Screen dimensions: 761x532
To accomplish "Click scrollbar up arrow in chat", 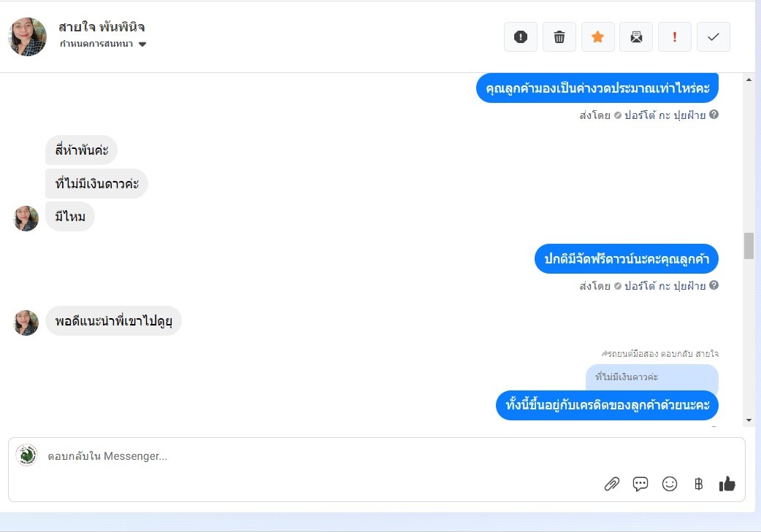I will point(749,80).
